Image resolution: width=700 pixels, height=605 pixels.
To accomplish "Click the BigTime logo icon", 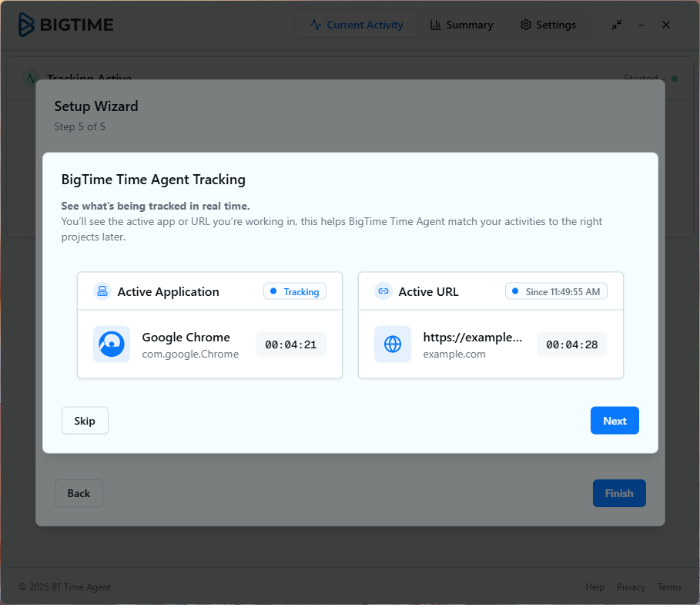I will pyautogui.click(x=27, y=25).
